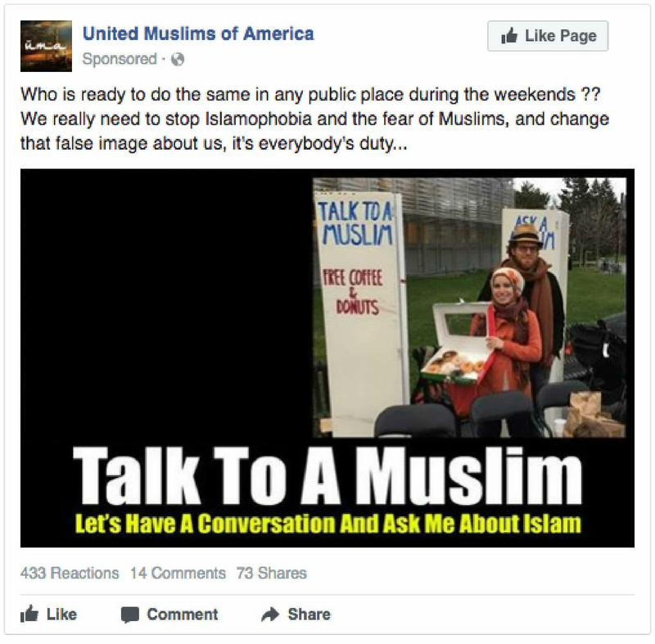Click the Share arrow icon
The image size is (655, 644).
pos(270,615)
